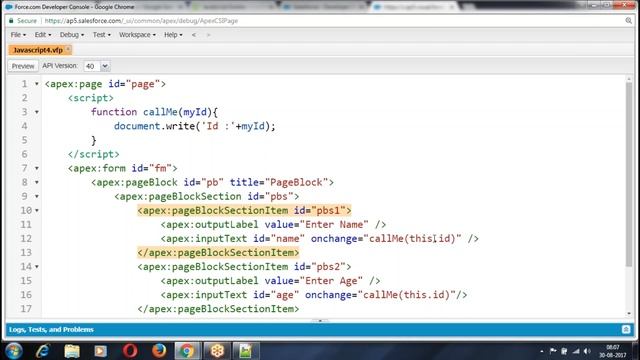Click the Preview button

(x=23, y=66)
